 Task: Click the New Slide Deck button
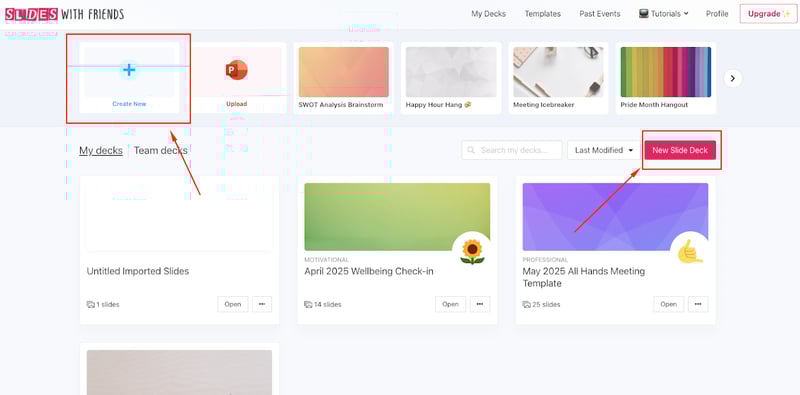680,150
